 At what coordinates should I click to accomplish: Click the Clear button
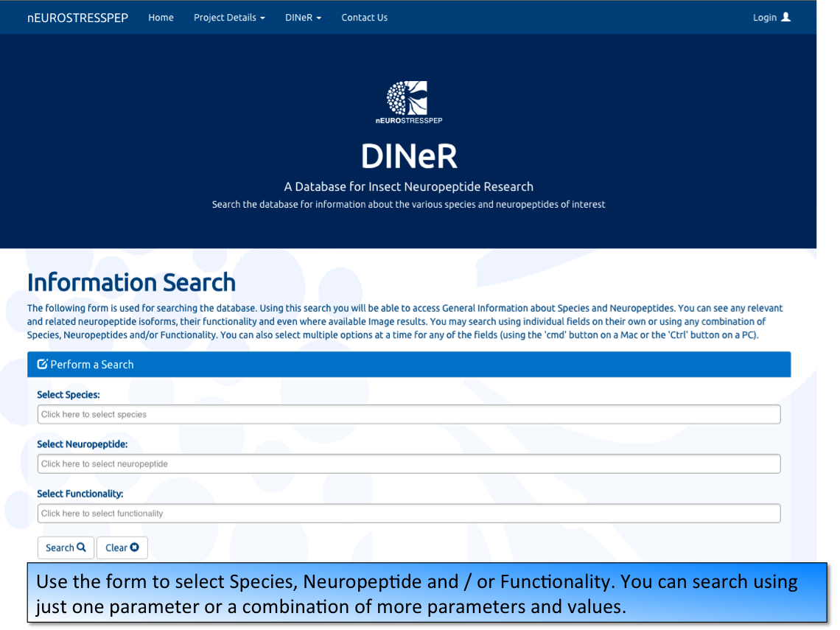[122, 547]
